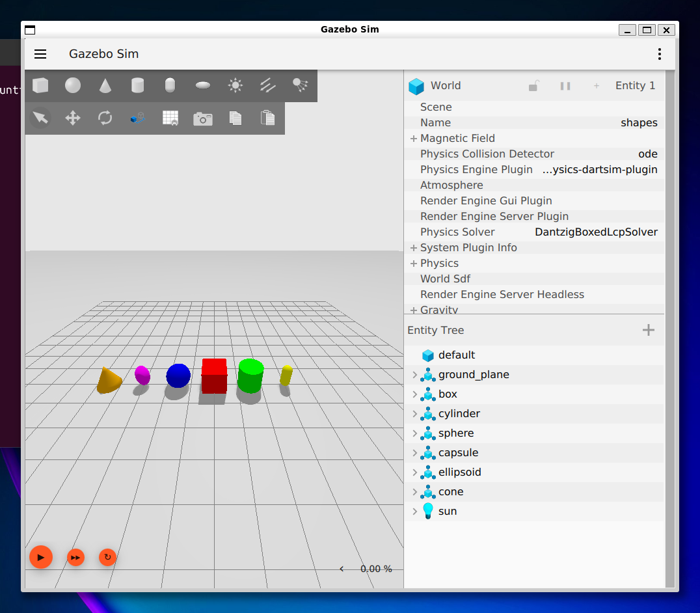Click the paste entity icon
Viewport: 700px width, 613px height.
(268, 118)
